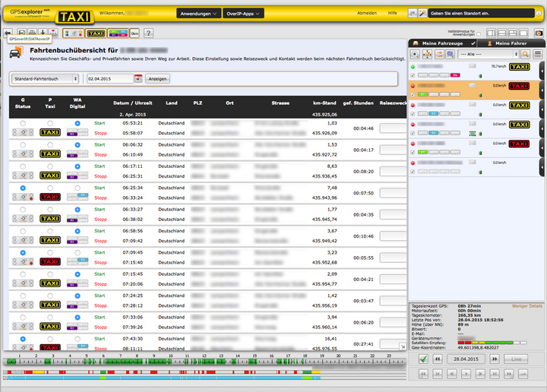
Task: Click the yellow TAXI toolbar button
Action: [x=96, y=33]
